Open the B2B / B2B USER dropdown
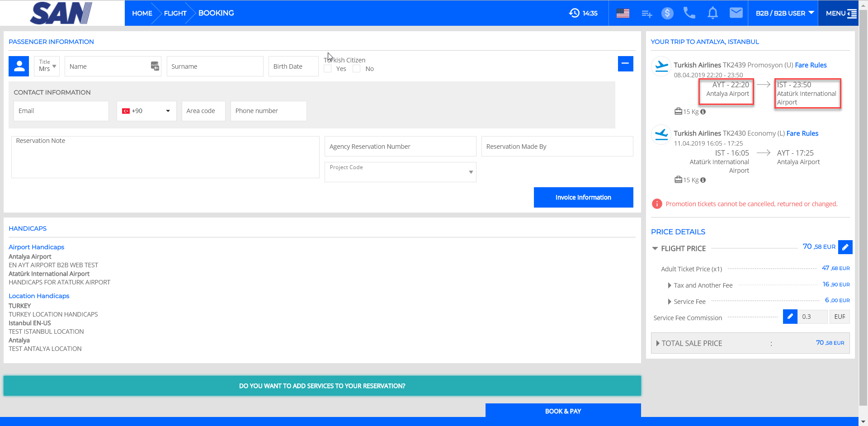 coord(784,13)
